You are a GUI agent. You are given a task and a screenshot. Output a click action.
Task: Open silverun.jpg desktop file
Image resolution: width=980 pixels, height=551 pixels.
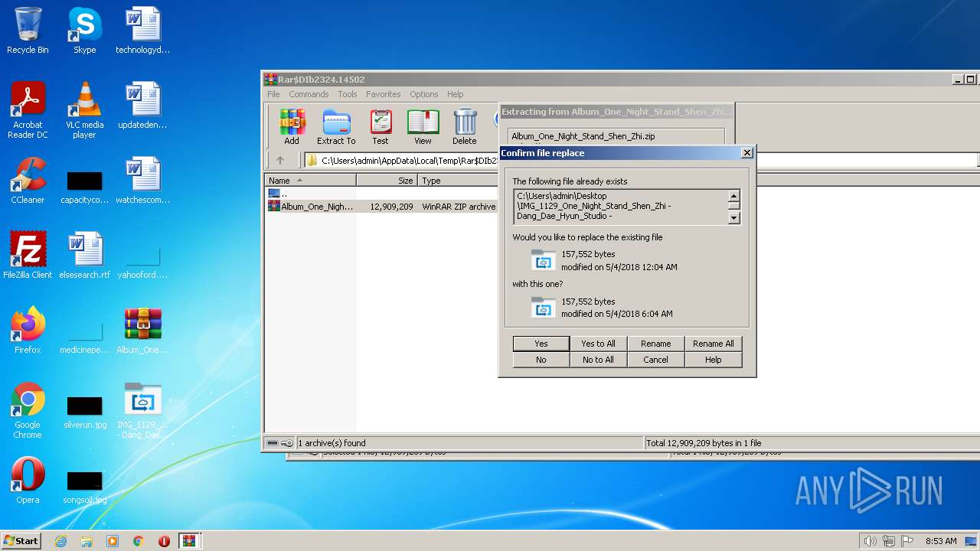pyautogui.click(x=84, y=410)
